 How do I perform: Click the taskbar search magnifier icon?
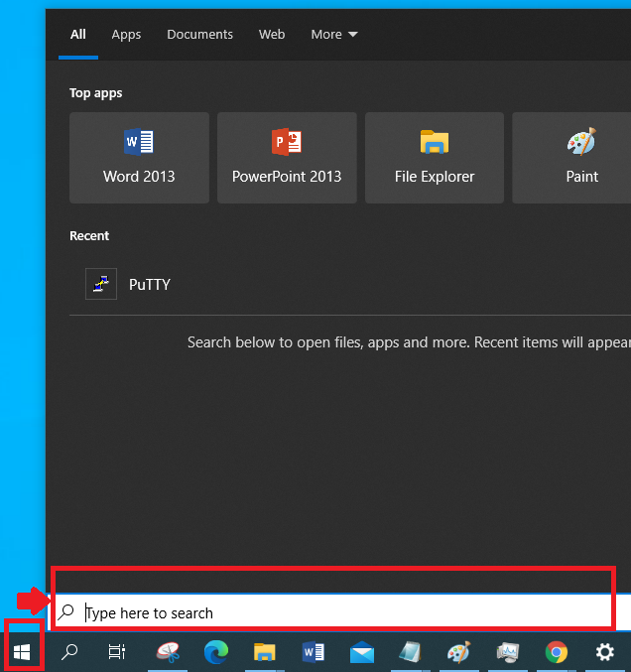pyautogui.click(x=69, y=652)
